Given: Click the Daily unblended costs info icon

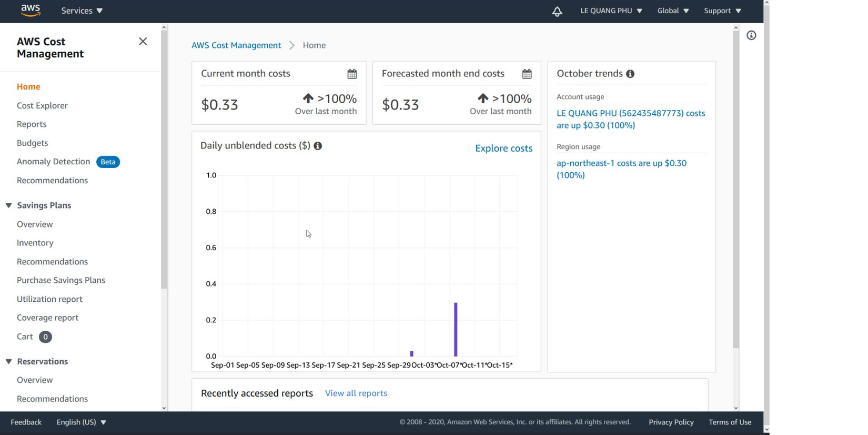Looking at the screenshot, I should [318, 146].
